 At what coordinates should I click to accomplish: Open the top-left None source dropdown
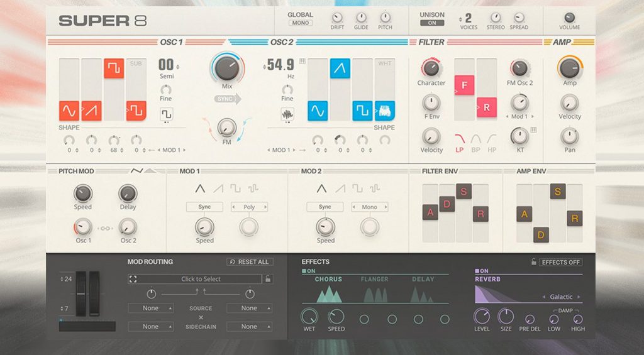click(x=151, y=309)
